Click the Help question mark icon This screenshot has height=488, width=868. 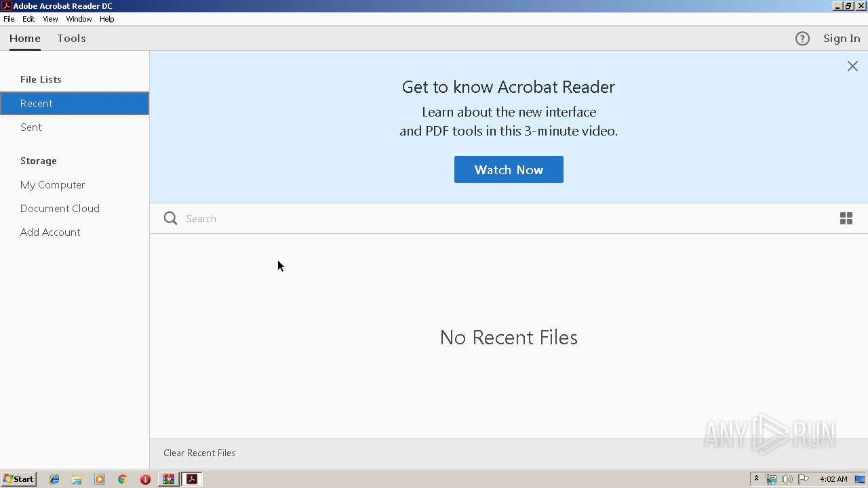coord(802,39)
